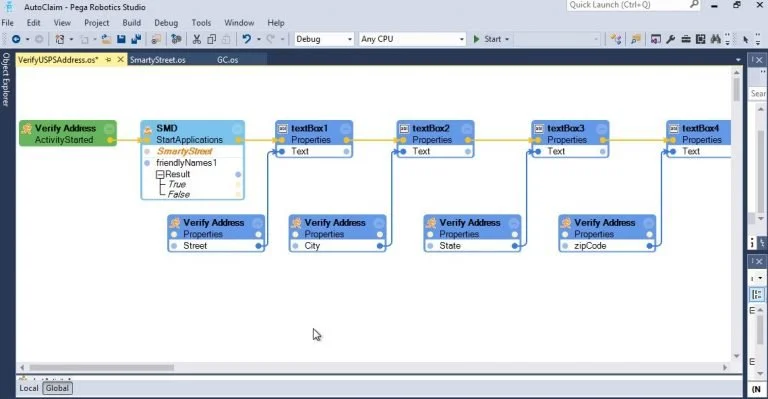
Task: Click the textBox1 node control icon
Action: click(x=283, y=128)
